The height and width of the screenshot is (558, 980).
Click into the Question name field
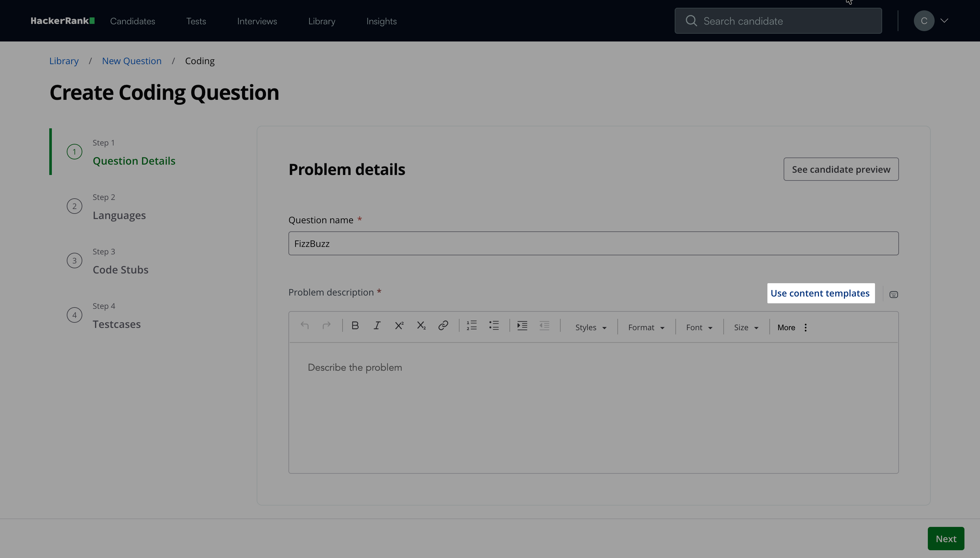pos(593,243)
